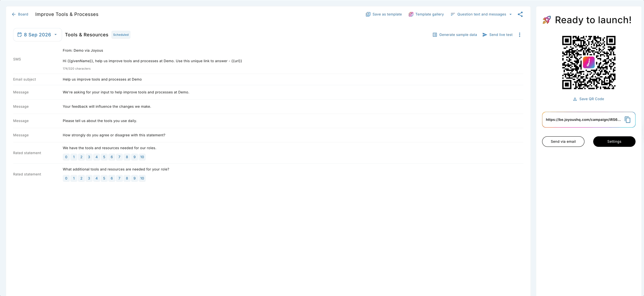The height and width of the screenshot is (296, 644).
Task: Click statement 'We have the tools and resources needed'
Action: click(x=109, y=148)
